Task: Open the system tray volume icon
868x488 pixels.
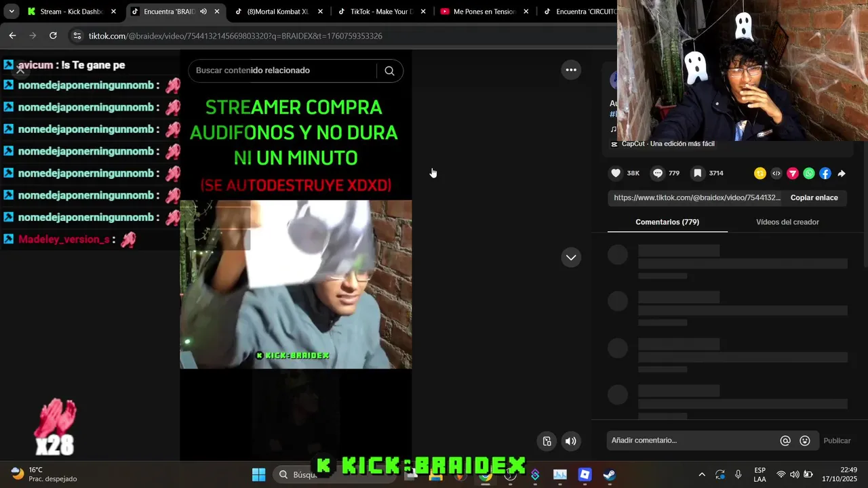Action: tap(795, 474)
